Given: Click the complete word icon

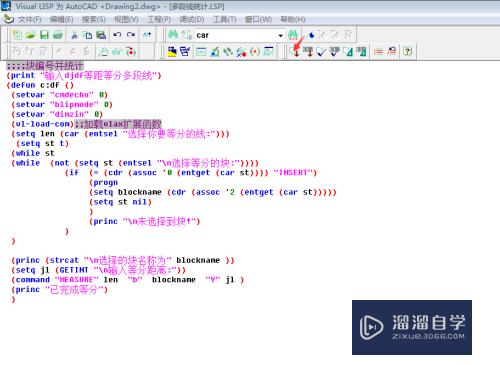Looking at the screenshot, I should tap(147, 35).
